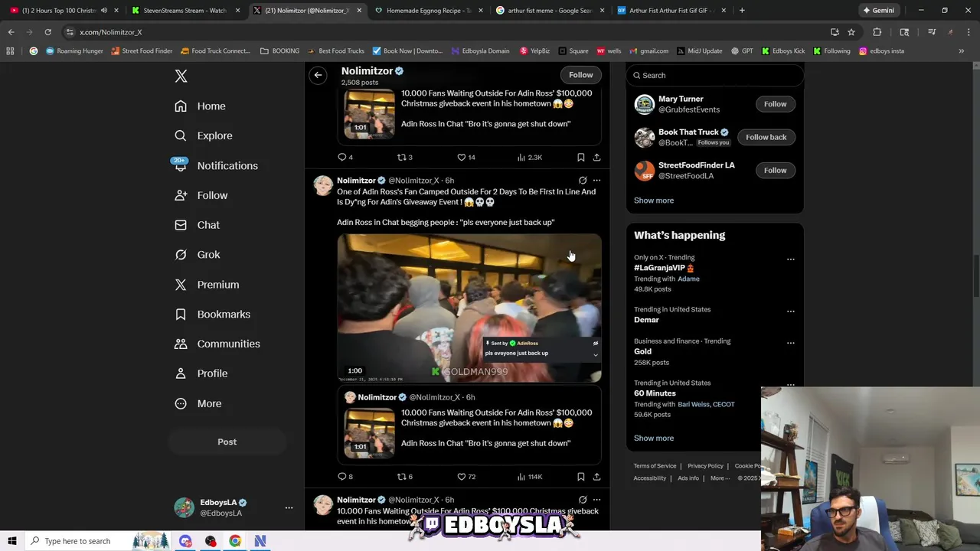
Task: Share the post with 114K views
Action: click(596, 477)
